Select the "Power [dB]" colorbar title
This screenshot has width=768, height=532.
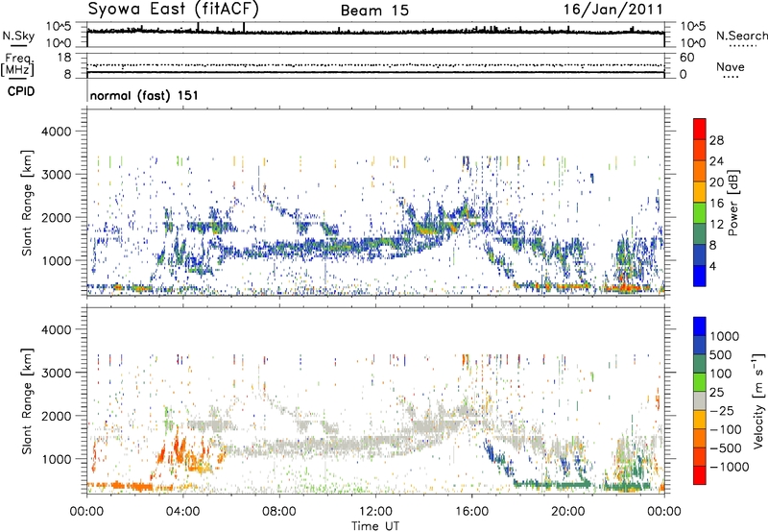click(732, 203)
